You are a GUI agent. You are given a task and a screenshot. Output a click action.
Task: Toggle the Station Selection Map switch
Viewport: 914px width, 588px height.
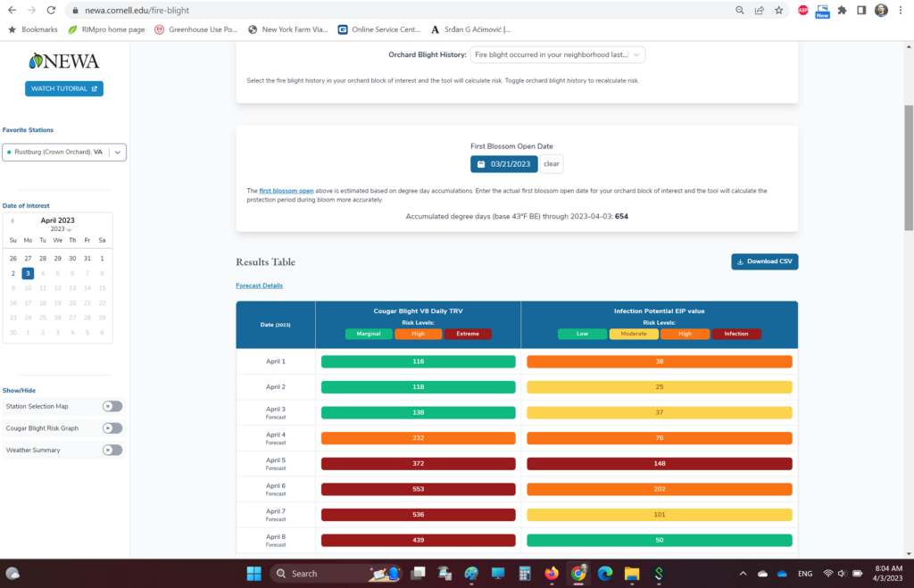coord(112,406)
